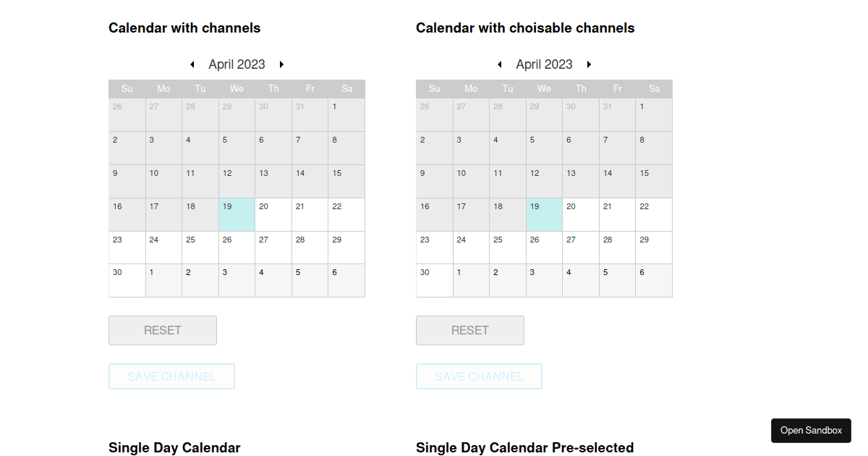Click the left arrow on the first calendar
Image resolution: width=868 pixels, height=456 pixels.
click(x=192, y=64)
